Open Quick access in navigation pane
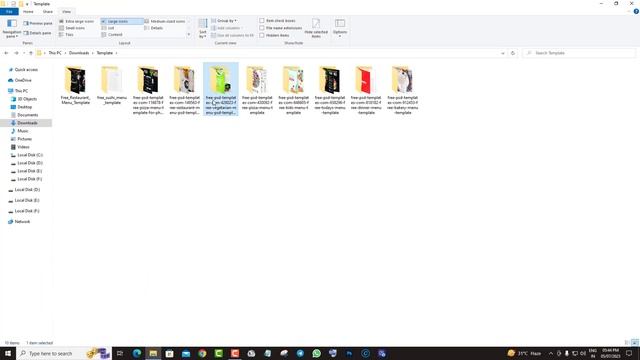The height and width of the screenshot is (360, 640). pyautogui.click(x=26, y=70)
